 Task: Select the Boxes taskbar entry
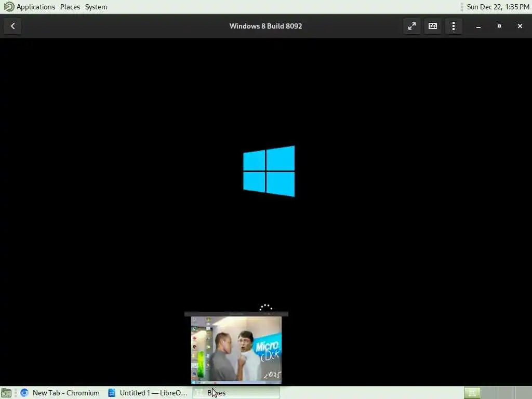click(x=236, y=393)
